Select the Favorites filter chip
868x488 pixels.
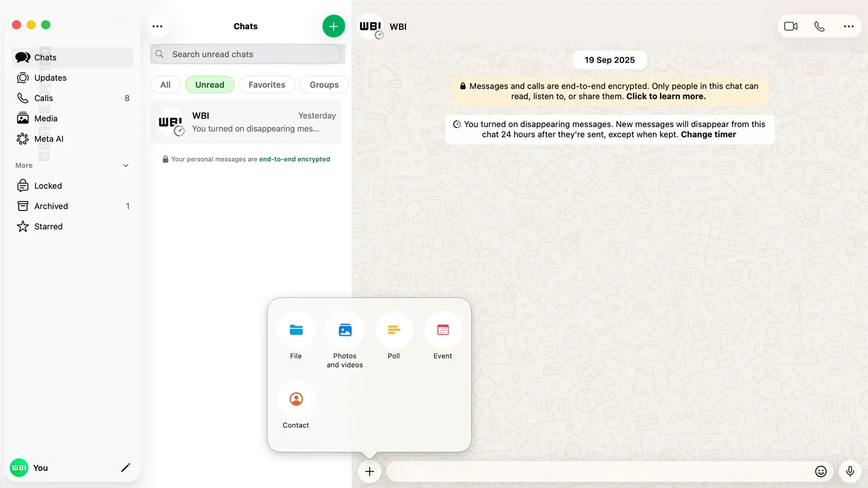click(x=267, y=85)
